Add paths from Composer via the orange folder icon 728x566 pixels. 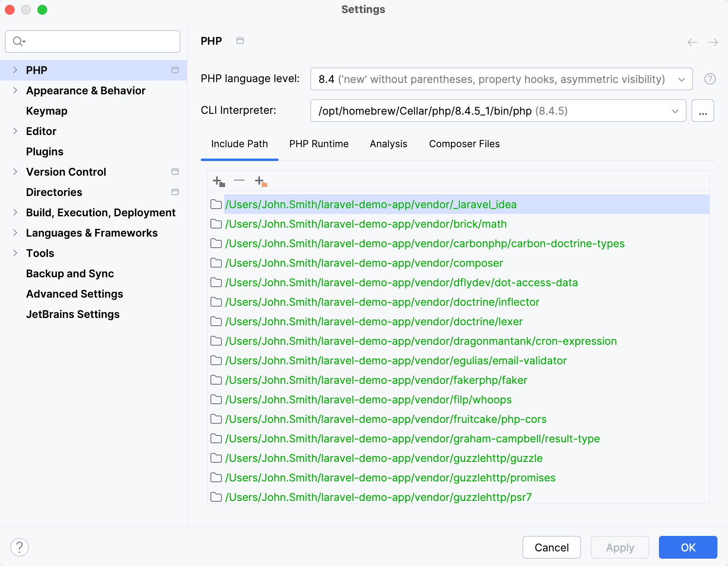tap(260, 181)
